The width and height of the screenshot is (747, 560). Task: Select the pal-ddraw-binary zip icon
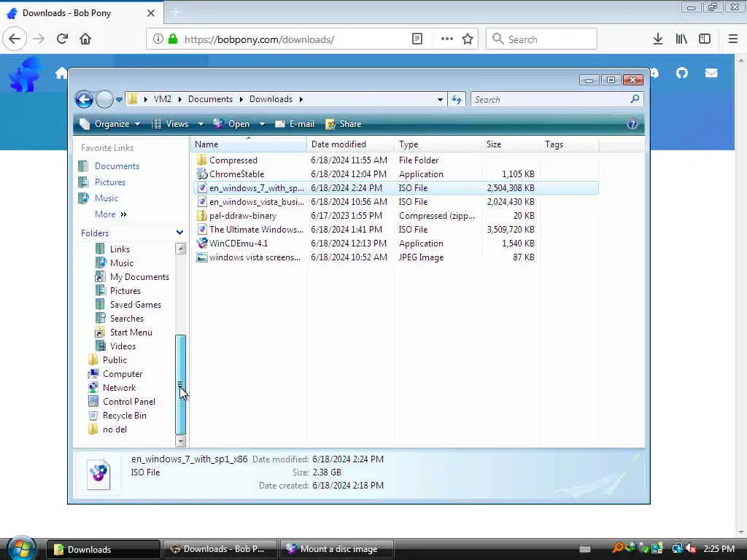click(x=202, y=215)
